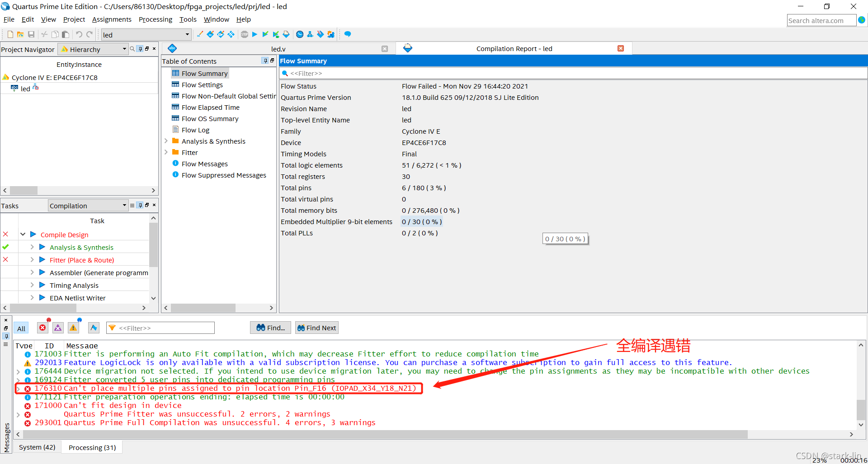The width and height of the screenshot is (868, 464).
Task: Save the current file with disk icon
Action: point(31,34)
